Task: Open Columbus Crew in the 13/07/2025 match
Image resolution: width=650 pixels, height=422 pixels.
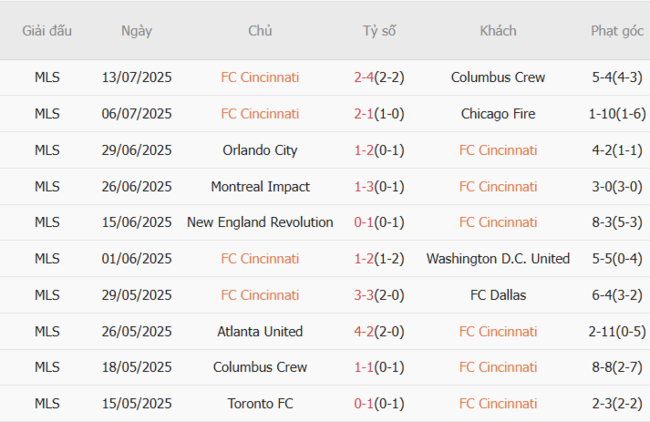Action: 498,77
